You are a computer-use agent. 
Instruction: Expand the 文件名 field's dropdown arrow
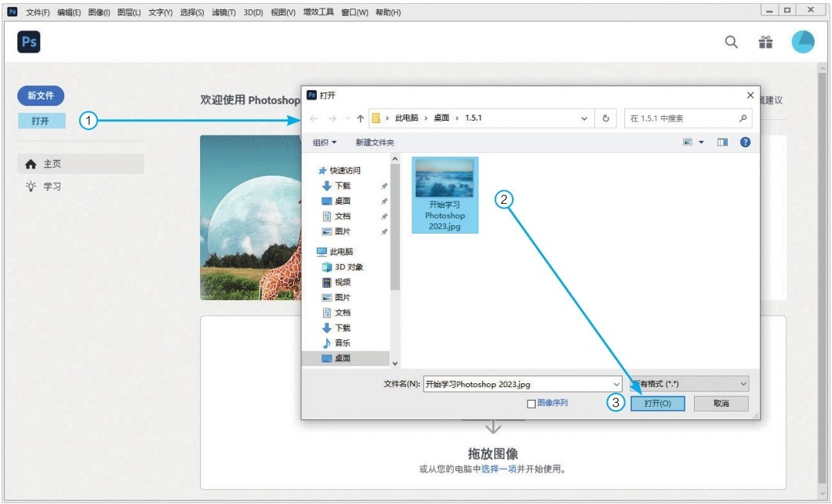616,384
